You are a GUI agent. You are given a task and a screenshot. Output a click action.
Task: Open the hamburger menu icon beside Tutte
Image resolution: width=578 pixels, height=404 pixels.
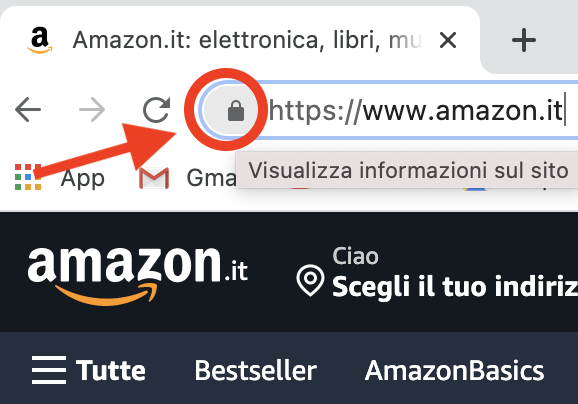(49, 370)
